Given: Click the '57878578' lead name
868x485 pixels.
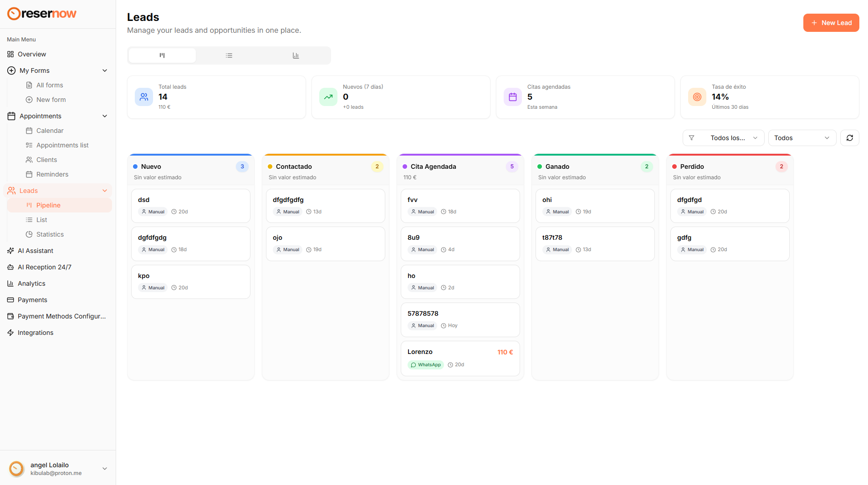Looking at the screenshot, I should 423,313.
